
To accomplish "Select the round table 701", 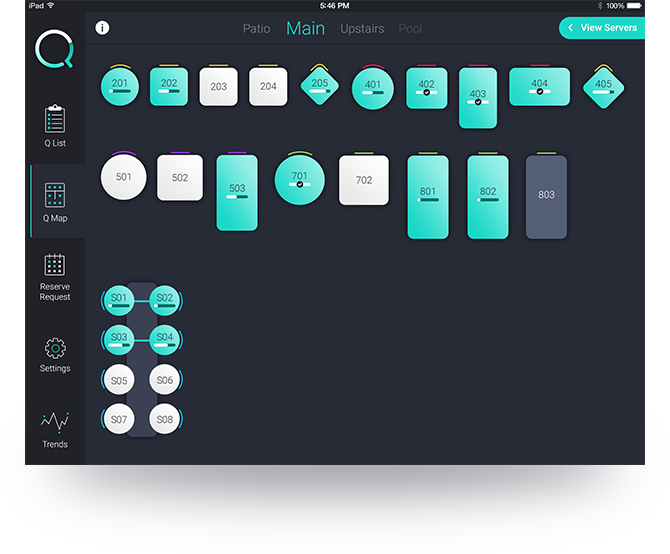I will [x=299, y=179].
